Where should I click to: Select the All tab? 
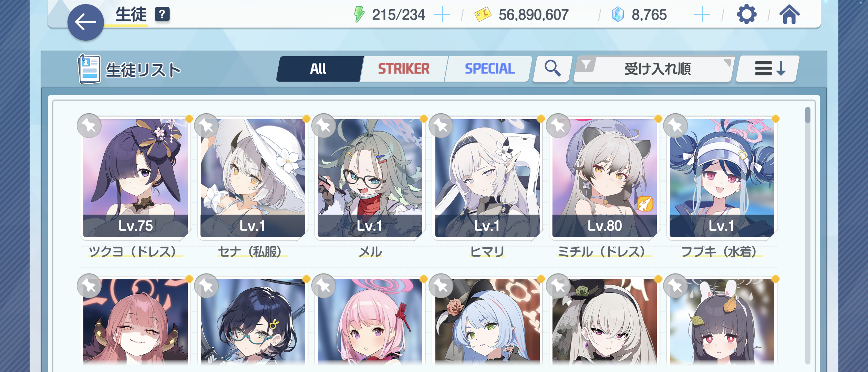pos(319,69)
